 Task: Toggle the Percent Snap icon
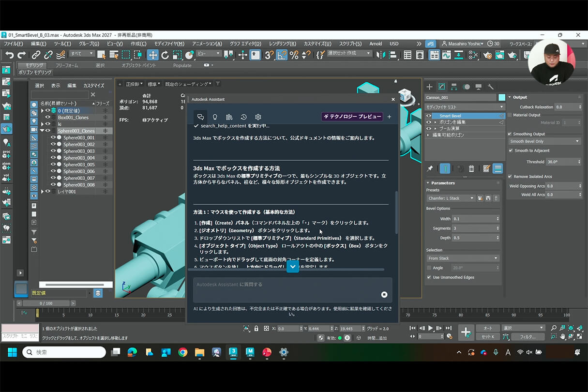(x=294, y=55)
